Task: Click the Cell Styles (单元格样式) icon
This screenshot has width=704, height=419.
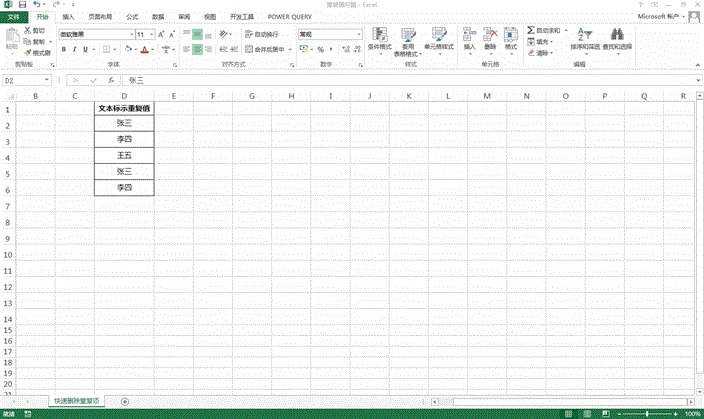Action: point(438,35)
